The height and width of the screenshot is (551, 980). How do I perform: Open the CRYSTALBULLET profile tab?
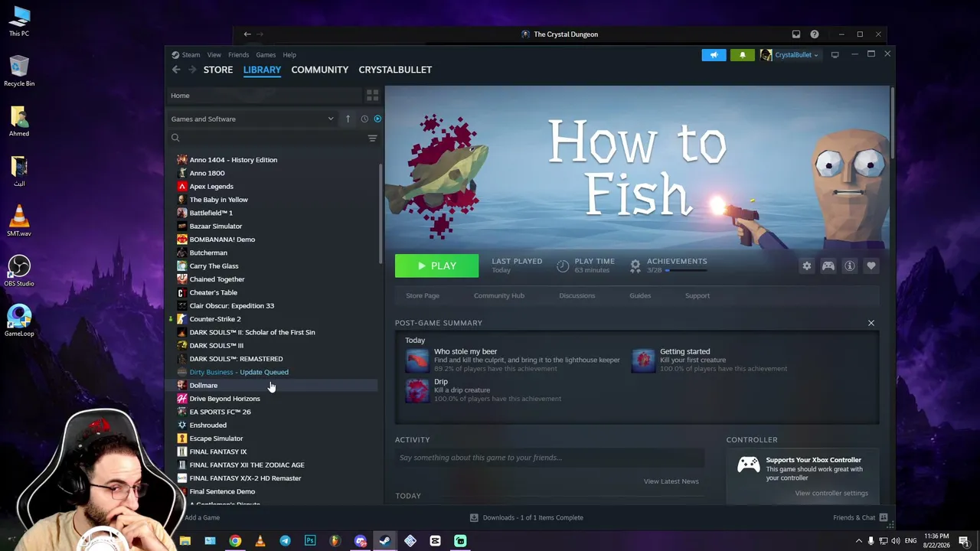tap(395, 70)
